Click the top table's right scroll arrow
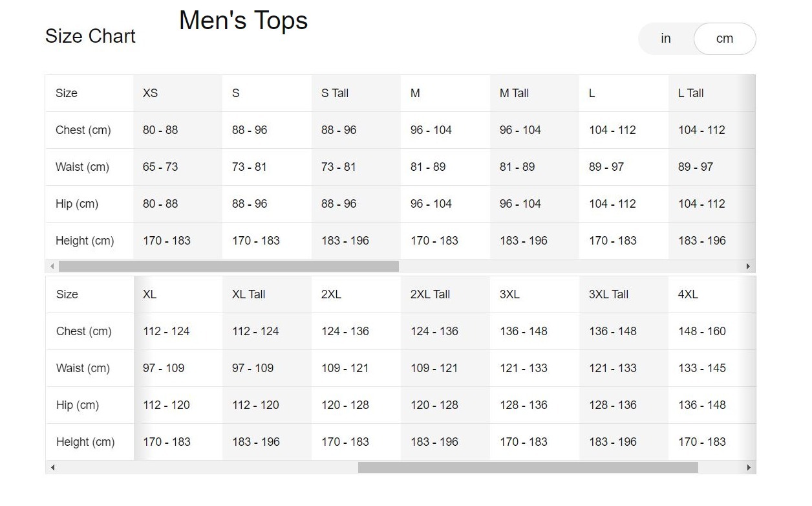 [x=748, y=266]
